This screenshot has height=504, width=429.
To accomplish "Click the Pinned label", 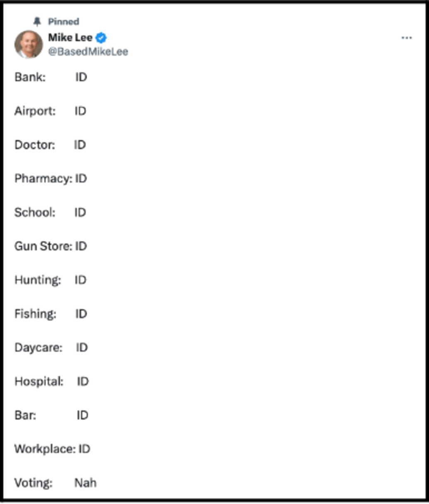I will coord(63,21).
